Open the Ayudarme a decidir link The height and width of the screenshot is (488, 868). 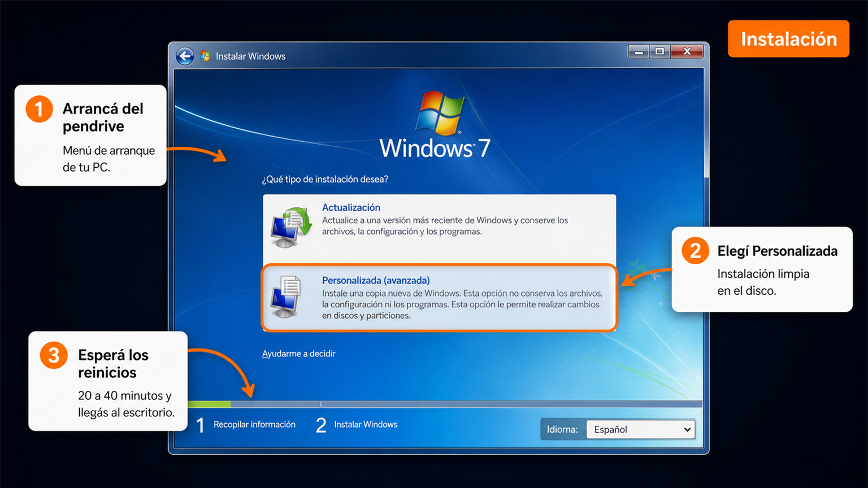[298, 354]
